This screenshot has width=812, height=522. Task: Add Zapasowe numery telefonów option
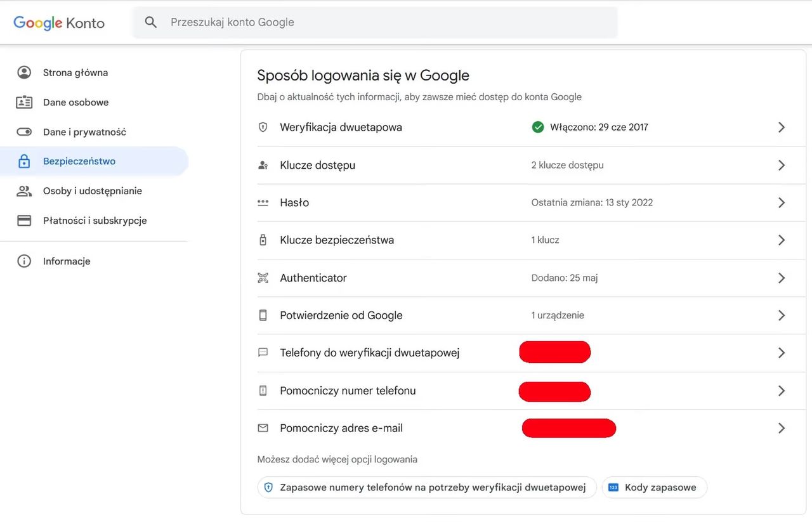tap(426, 488)
